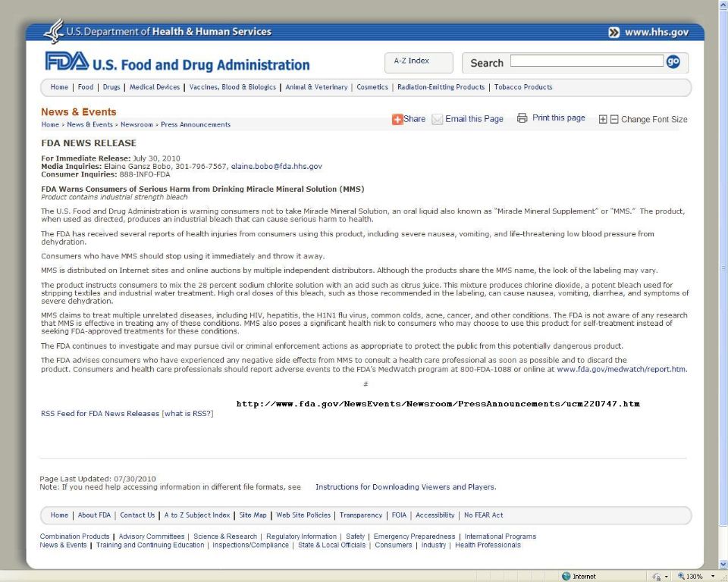Open Training and Continuing Education link
The height and width of the screenshot is (582, 728).
coord(150,545)
